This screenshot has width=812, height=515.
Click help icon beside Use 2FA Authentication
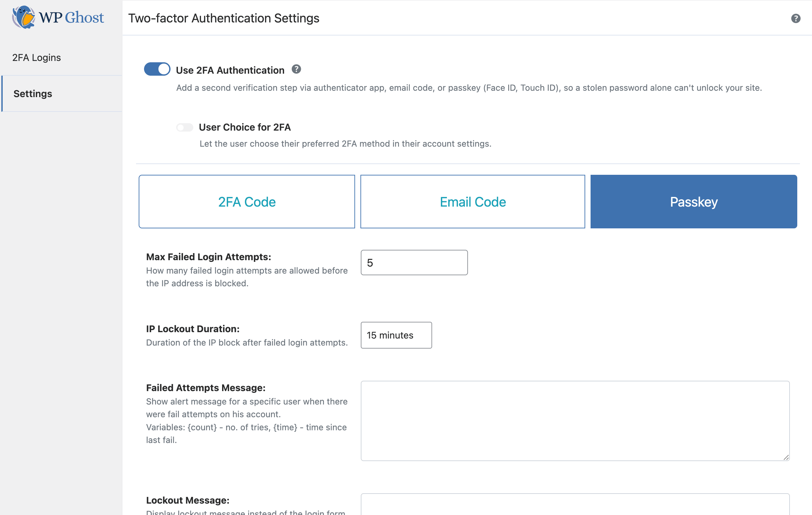[x=296, y=69]
